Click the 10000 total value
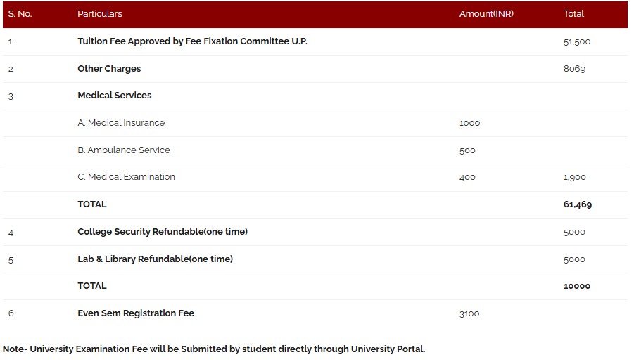This screenshot has height=364, width=634. [x=577, y=286]
